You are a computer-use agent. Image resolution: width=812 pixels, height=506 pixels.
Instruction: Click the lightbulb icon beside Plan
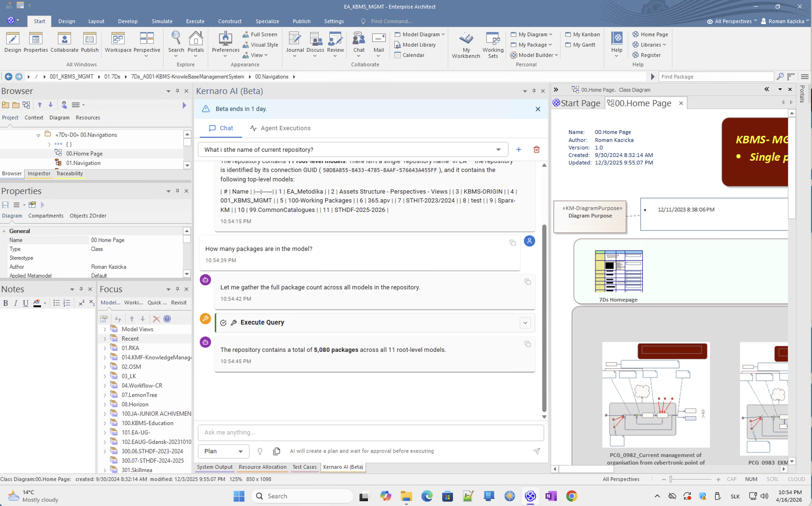pyautogui.click(x=260, y=451)
